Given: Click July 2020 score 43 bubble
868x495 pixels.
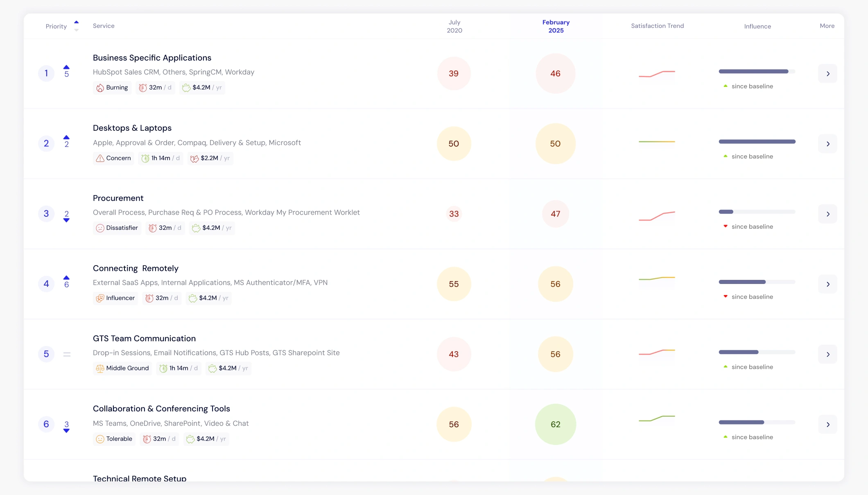Looking at the screenshot, I should click(x=454, y=354).
